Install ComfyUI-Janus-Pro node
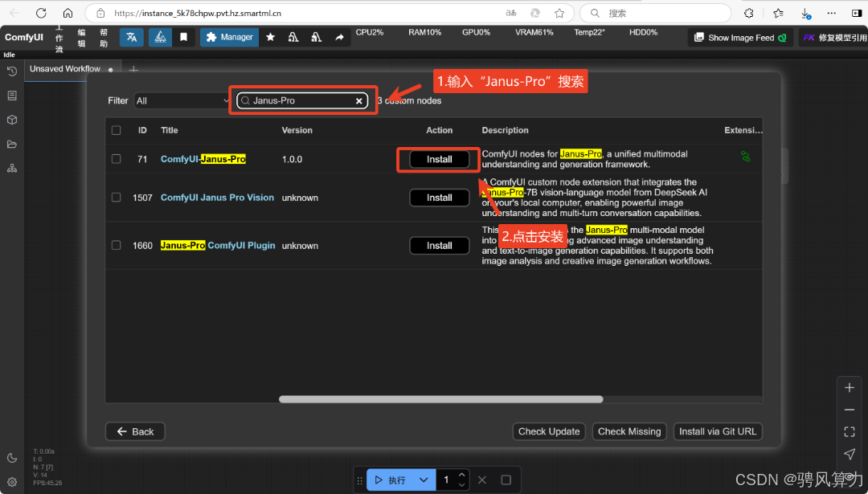868x494 pixels. [439, 159]
